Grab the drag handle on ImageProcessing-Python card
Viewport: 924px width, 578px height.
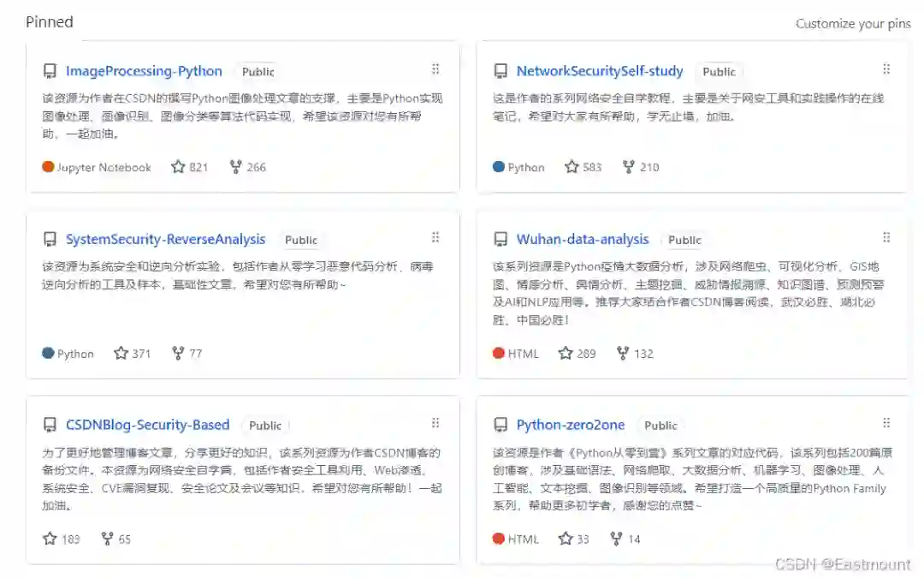pos(435,69)
